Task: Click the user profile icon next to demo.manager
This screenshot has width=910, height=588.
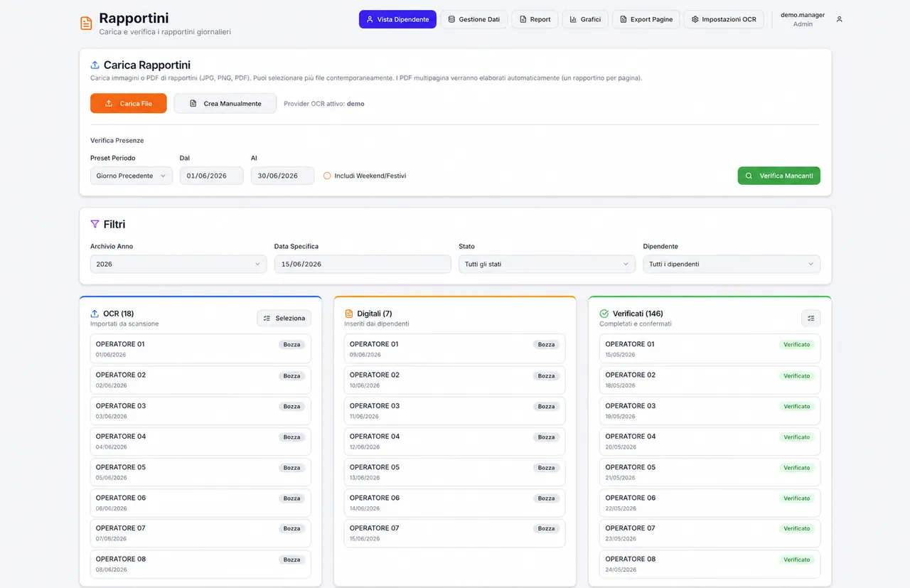Action: point(839,19)
